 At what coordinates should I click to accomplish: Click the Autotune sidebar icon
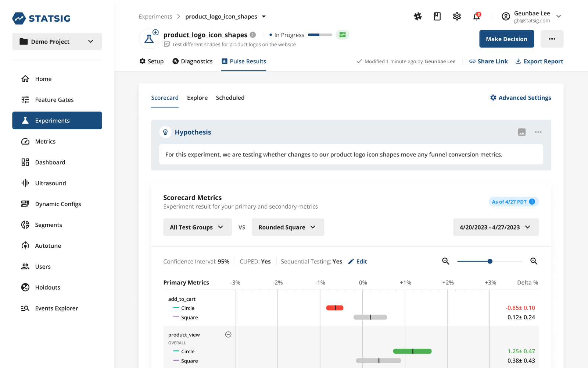tap(25, 245)
